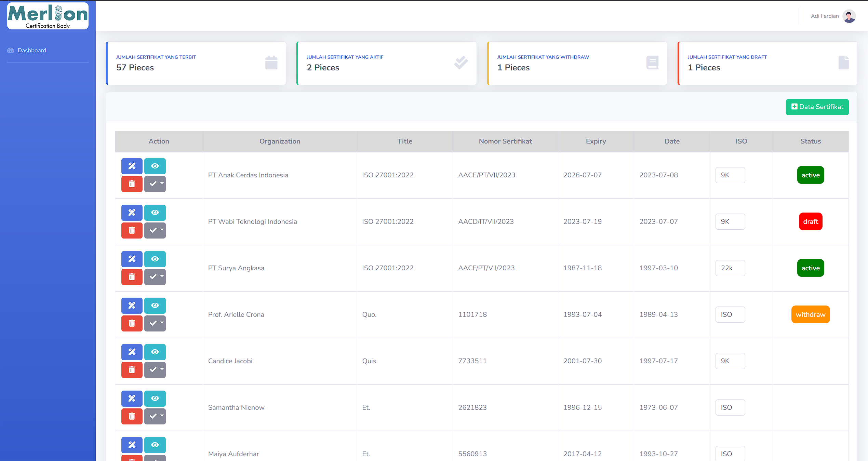Viewport: 868px width, 461px height.
Task: Click edit icon for PT Anak Cerdas Indonesia
Action: 132,166
